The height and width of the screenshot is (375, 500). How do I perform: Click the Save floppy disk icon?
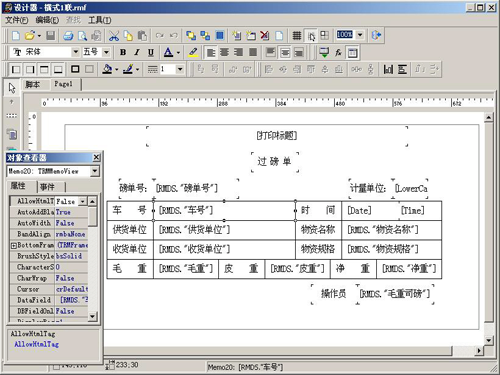(x=50, y=35)
